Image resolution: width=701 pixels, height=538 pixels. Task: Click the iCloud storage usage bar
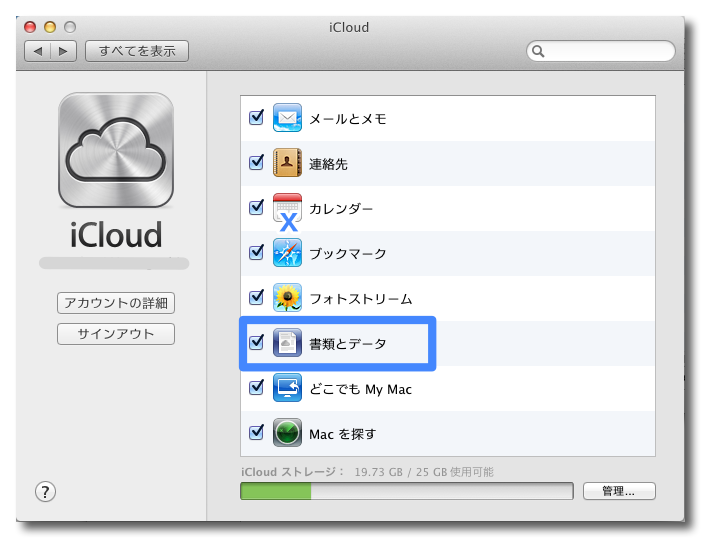[x=407, y=491]
